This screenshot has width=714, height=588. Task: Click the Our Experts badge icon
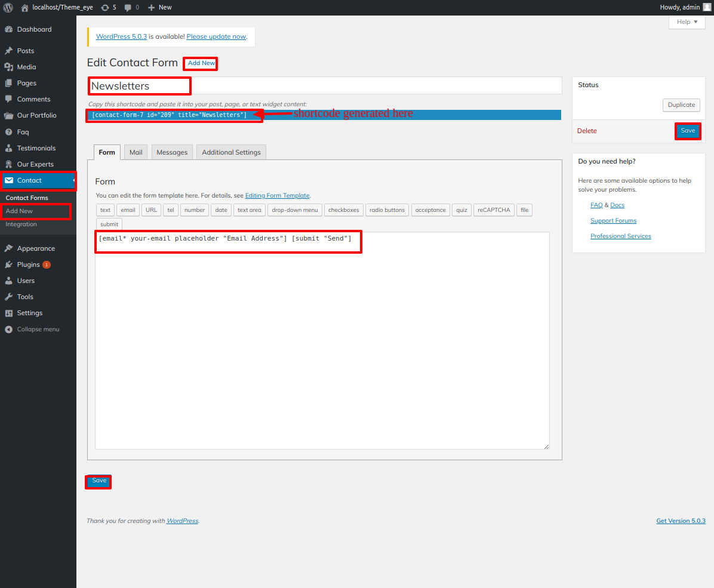click(x=8, y=164)
